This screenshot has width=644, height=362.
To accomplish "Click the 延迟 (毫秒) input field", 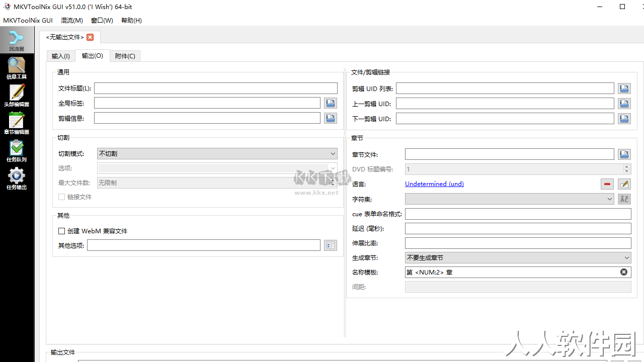I will click(x=518, y=228).
